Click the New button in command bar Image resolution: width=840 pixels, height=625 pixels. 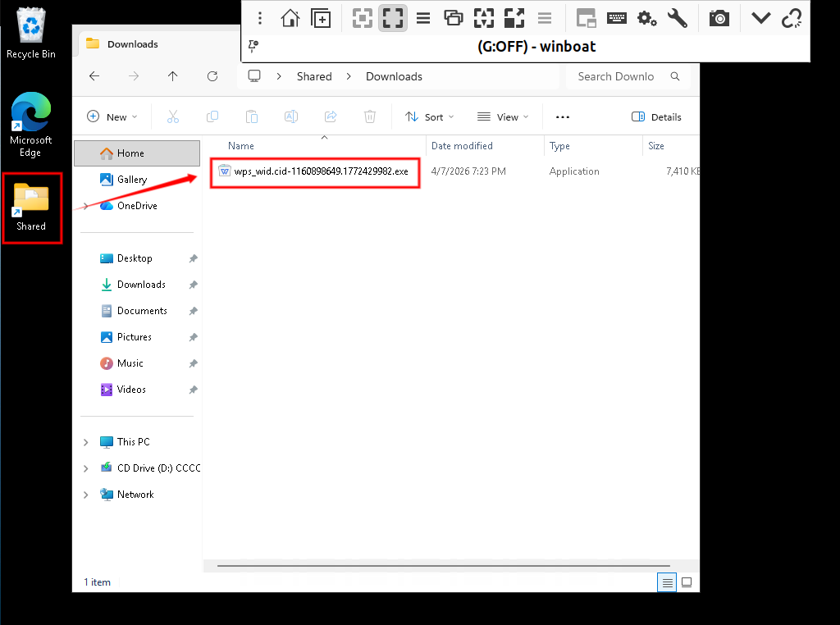pyautogui.click(x=112, y=117)
